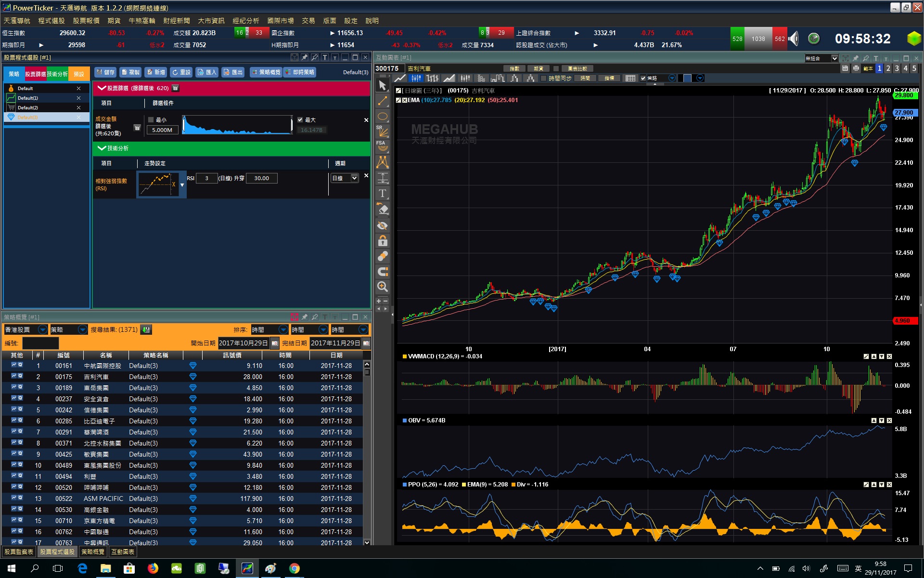This screenshot has width=924, height=578.
Task: Click the 複製 copy button
Action: pos(130,72)
